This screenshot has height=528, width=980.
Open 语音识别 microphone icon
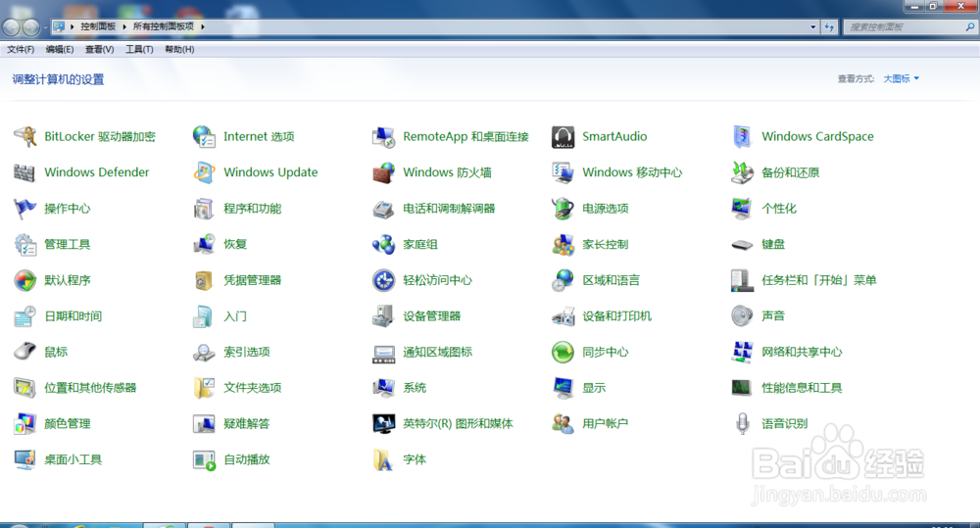tap(742, 423)
